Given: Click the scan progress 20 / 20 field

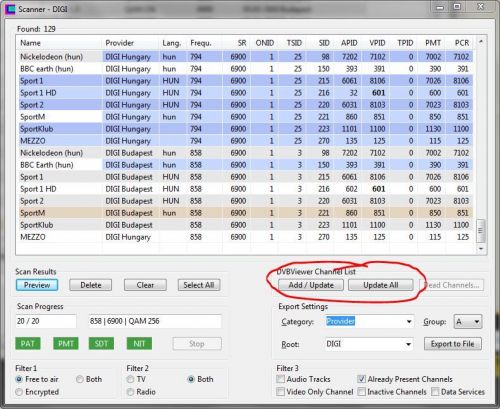Looking at the screenshot, I should tap(46, 321).
